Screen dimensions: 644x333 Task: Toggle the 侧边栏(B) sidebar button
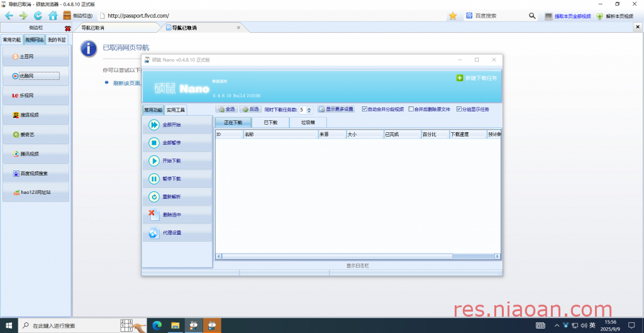click(x=77, y=16)
